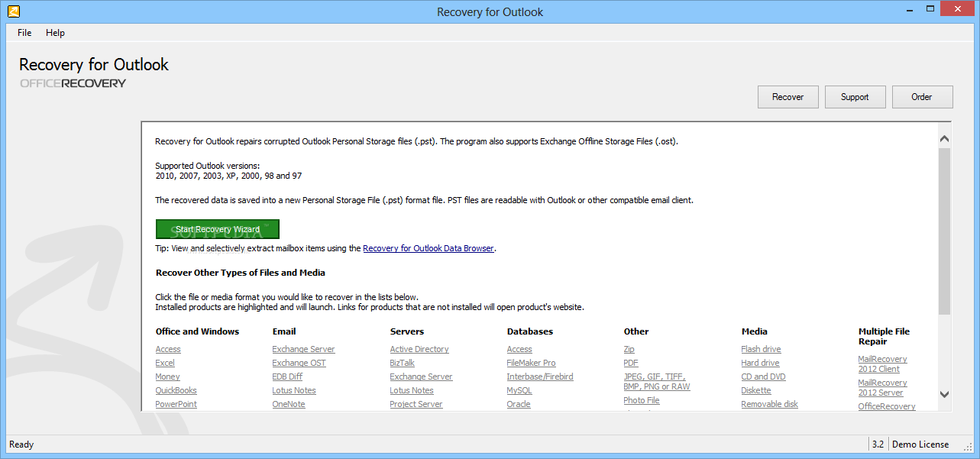Open the Help menu
The width and height of the screenshot is (980, 459).
[x=55, y=33]
